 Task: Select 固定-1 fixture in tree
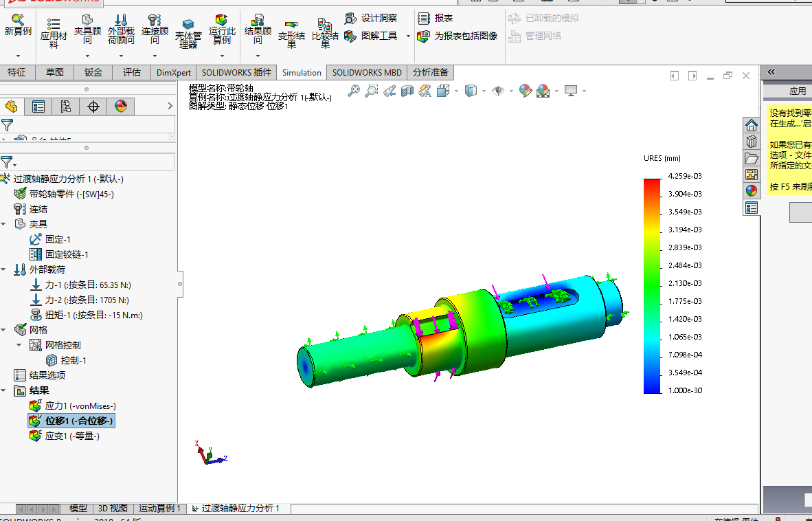click(x=50, y=239)
